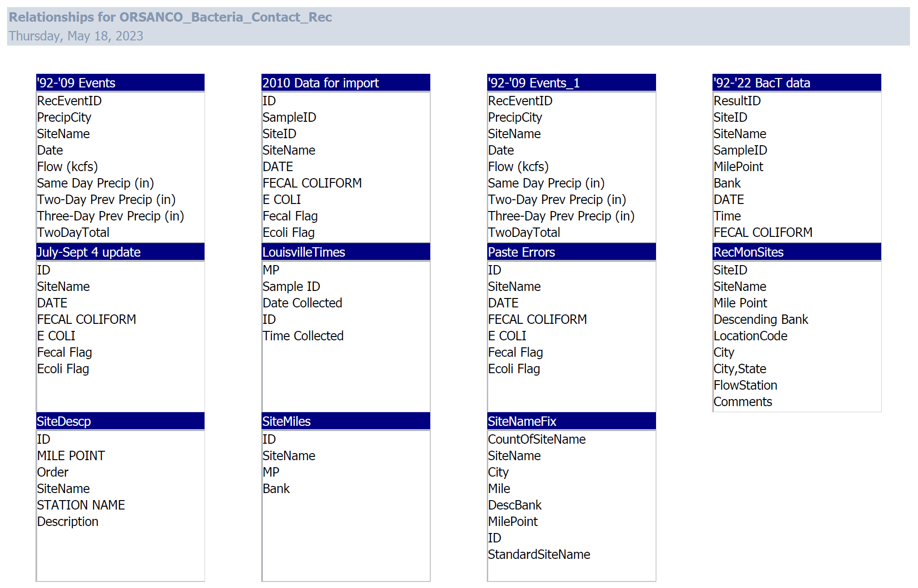
Task: Select the ResultID field in BacT data
Action: pyautogui.click(x=737, y=101)
